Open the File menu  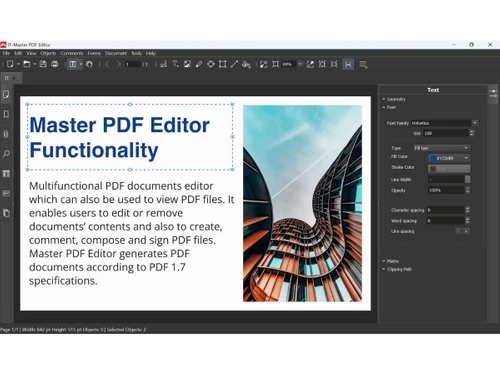(x=6, y=53)
